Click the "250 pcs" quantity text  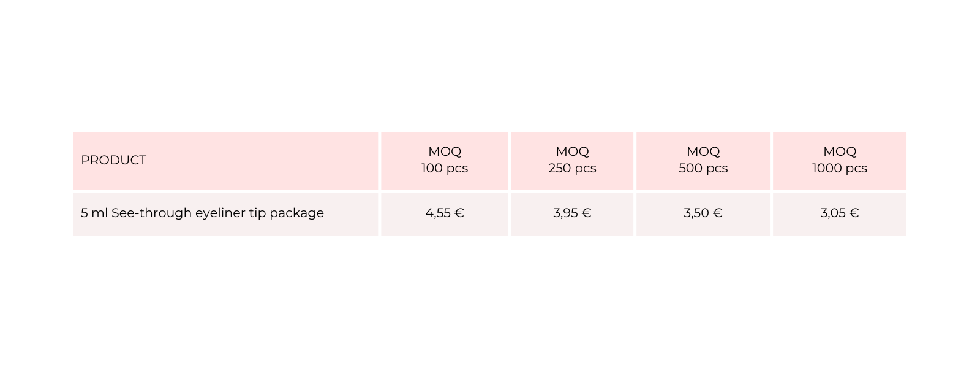pyautogui.click(x=572, y=168)
